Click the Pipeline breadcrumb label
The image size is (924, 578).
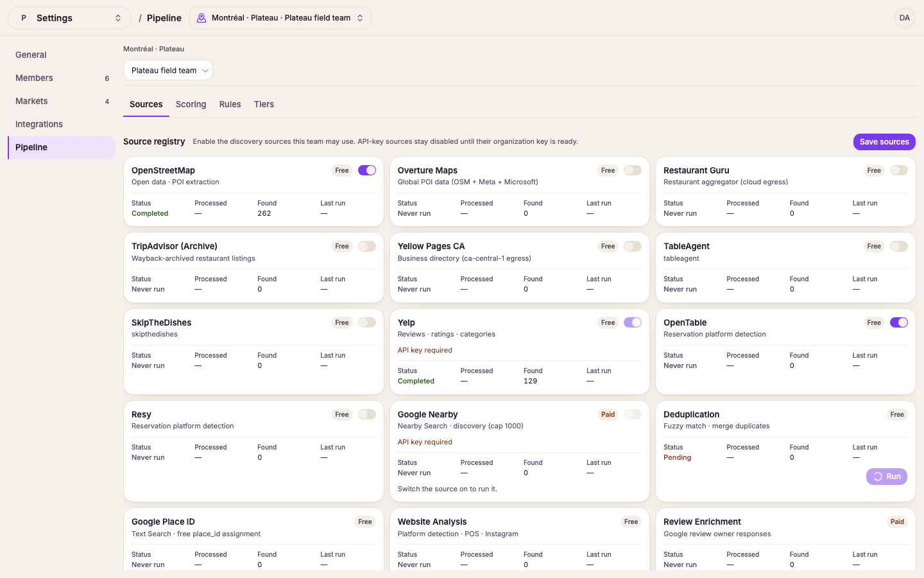[164, 18]
